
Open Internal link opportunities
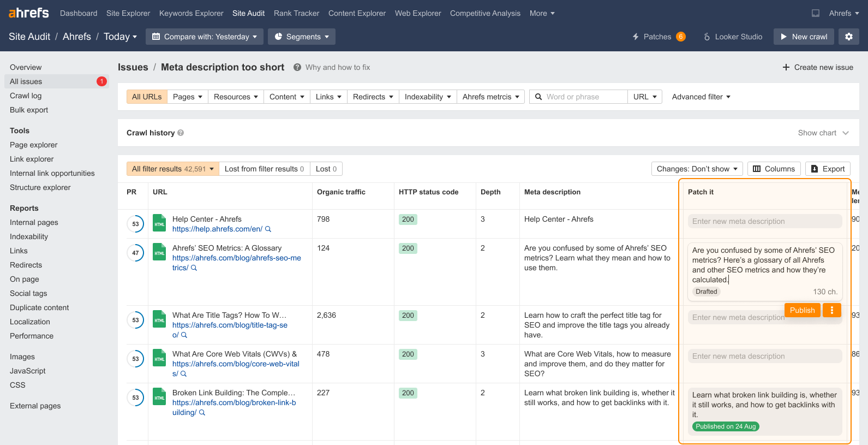click(x=52, y=173)
